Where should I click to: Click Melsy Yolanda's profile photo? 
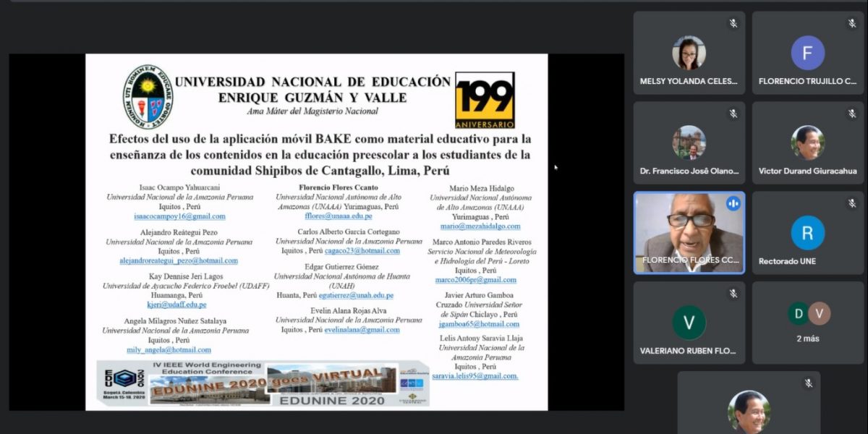(x=689, y=53)
